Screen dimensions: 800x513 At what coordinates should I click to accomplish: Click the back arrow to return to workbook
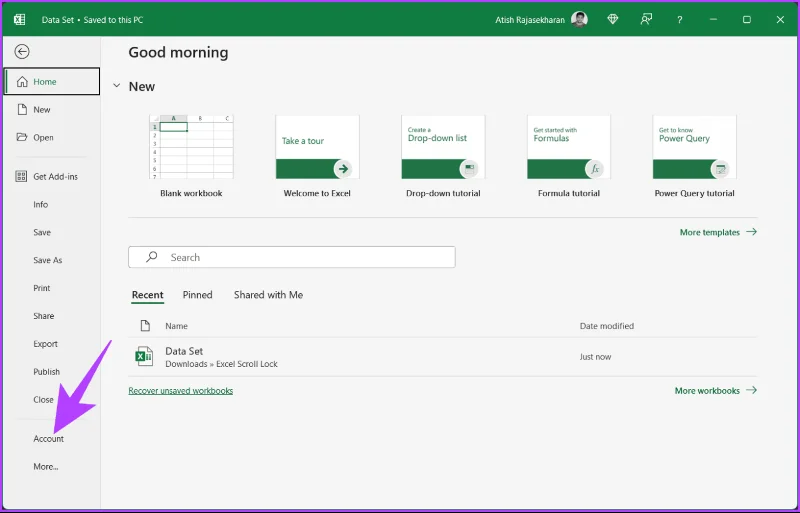22,52
